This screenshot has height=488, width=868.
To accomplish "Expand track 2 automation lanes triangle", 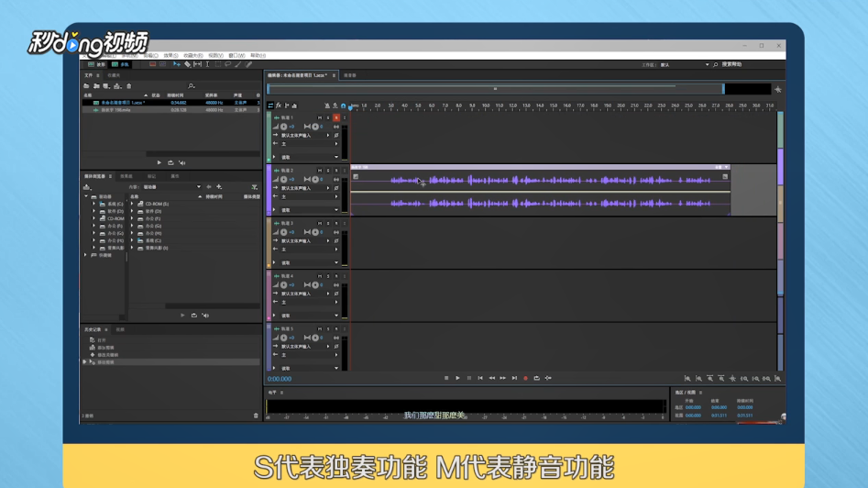I will pyautogui.click(x=275, y=210).
